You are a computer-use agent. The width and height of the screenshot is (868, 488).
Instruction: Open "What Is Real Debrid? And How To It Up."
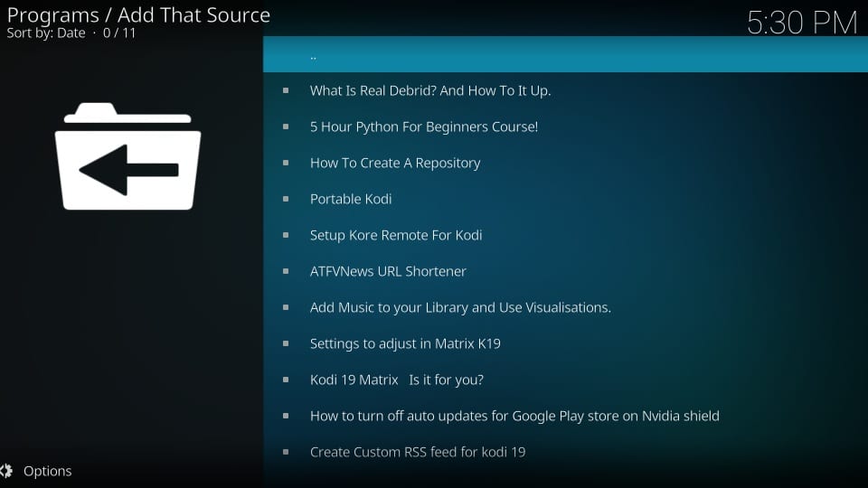click(x=565, y=90)
